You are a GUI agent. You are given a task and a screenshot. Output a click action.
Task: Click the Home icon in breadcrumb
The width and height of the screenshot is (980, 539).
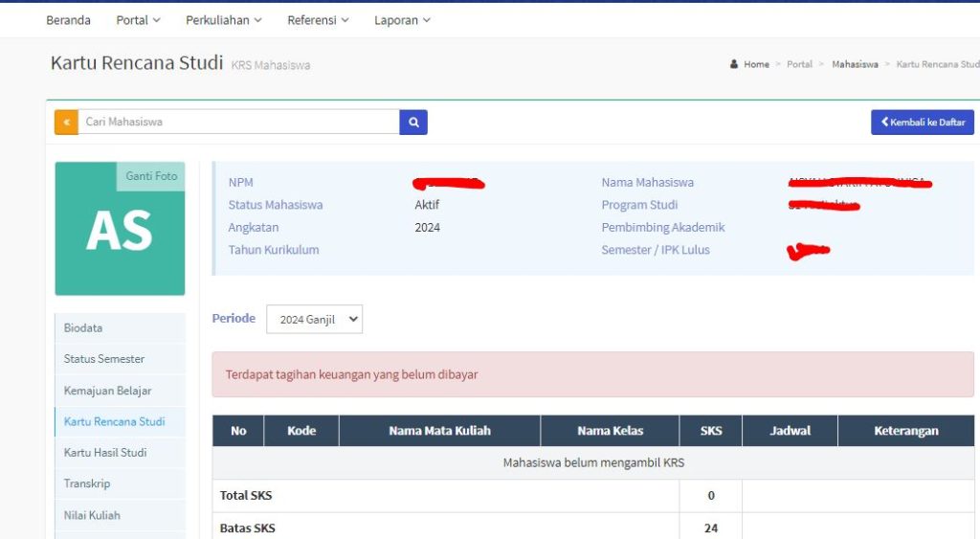[734, 65]
